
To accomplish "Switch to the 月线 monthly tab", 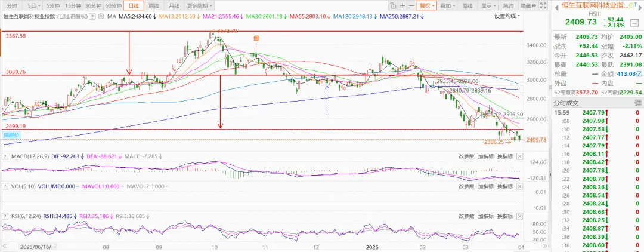I will (174, 6).
